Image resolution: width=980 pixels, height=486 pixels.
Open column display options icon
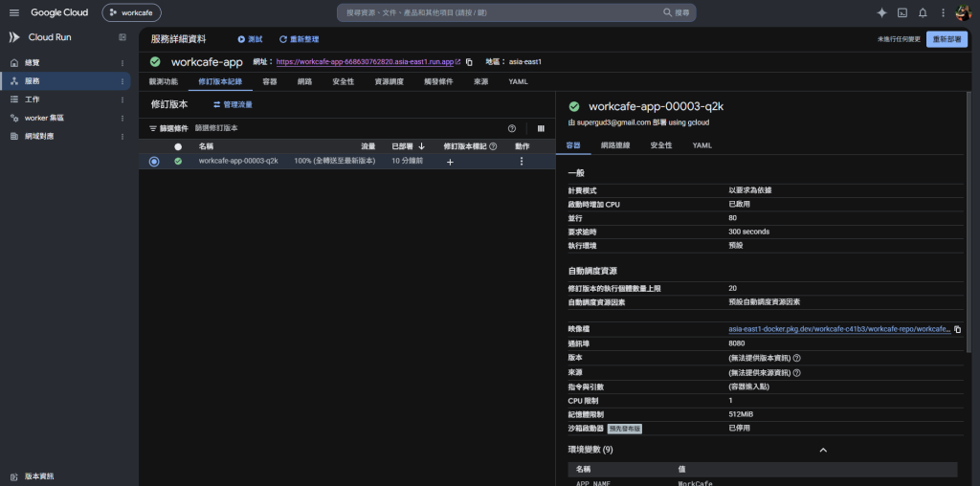541,129
